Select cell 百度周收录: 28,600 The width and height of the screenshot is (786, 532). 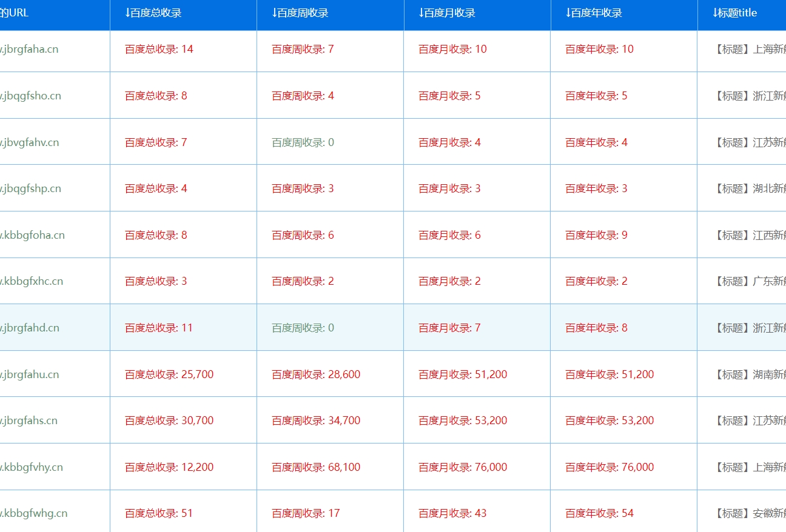point(316,374)
